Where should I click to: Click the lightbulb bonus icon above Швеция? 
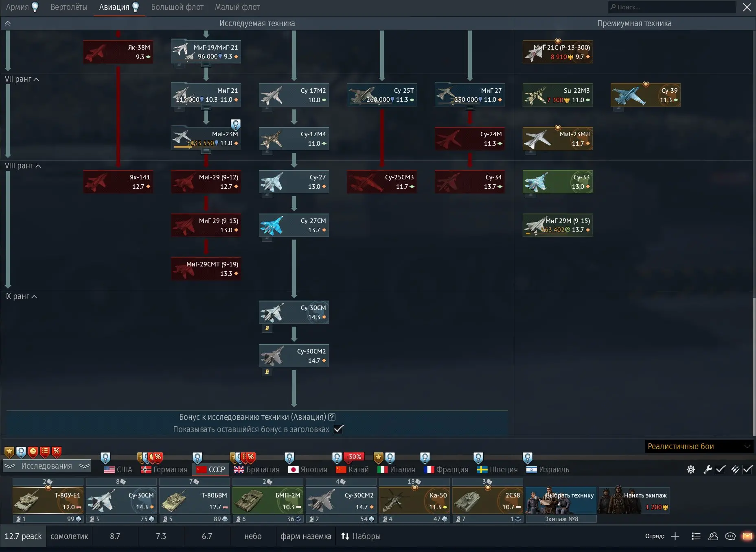click(x=478, y=458)
